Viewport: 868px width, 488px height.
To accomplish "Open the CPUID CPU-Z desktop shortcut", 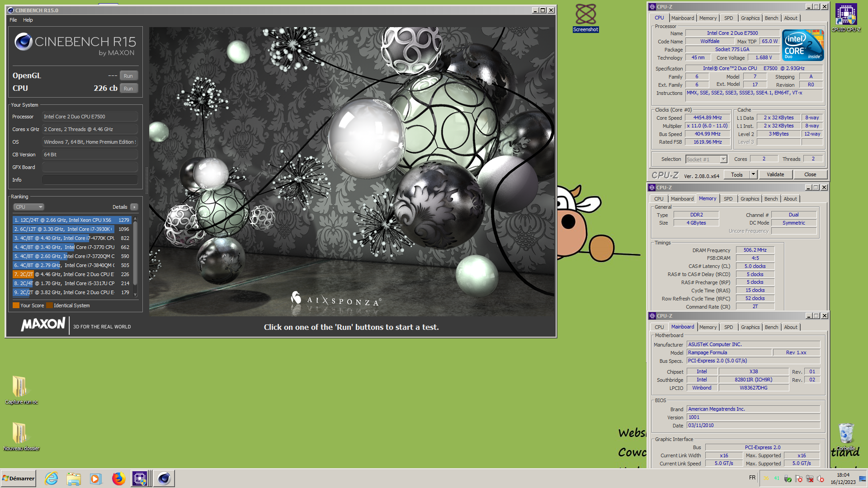I will pyautogui.click(x=846, y=18).
